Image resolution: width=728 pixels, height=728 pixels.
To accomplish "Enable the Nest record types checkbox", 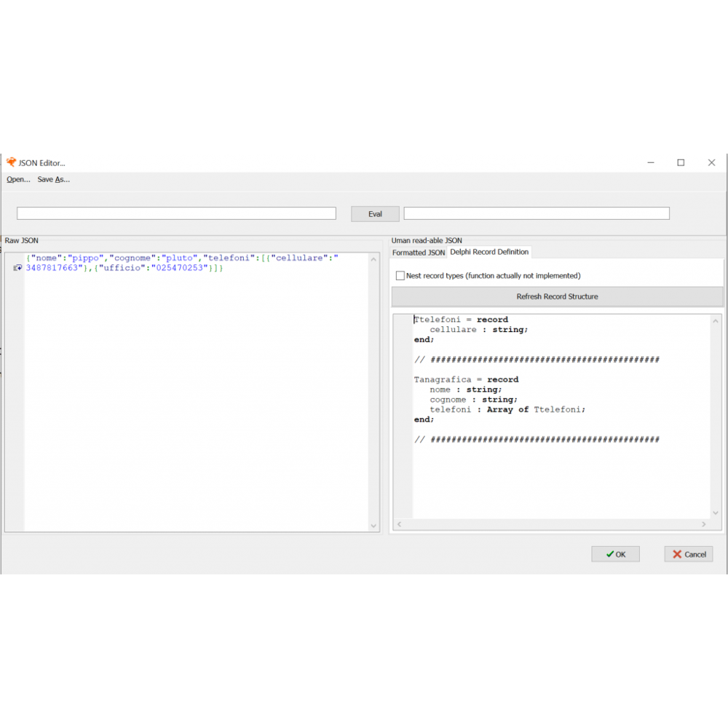I will (400, 276).
